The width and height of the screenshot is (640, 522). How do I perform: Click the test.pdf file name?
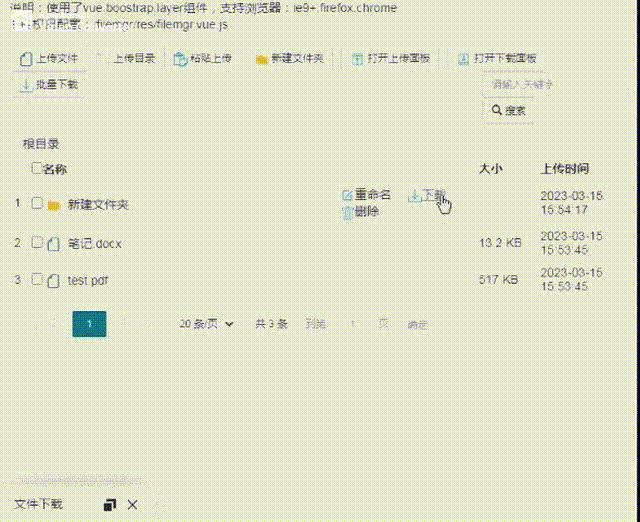click(x=88, y=280)
